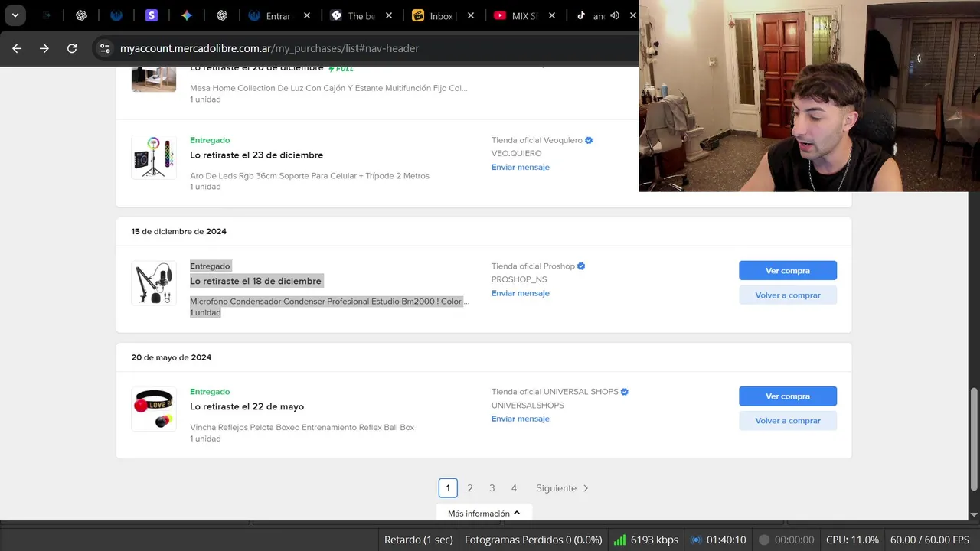Reload the Mercado Libre page
Viewport: 980px width, 551px height.
pyautogui.click(x=72, y=48)
